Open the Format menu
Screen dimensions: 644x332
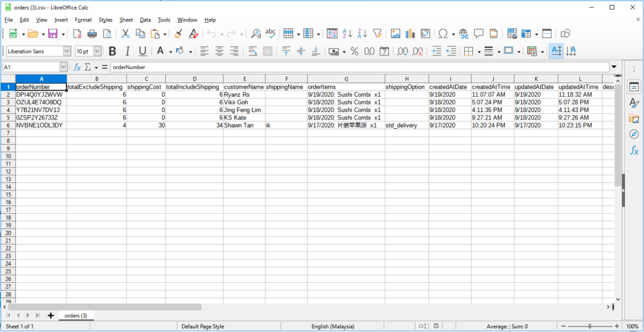84,19
